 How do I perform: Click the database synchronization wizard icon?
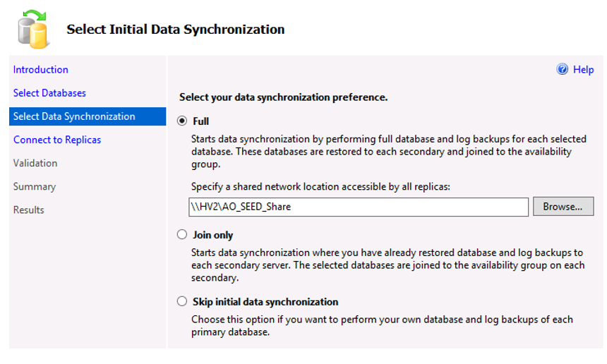click(x=33, y=30)
